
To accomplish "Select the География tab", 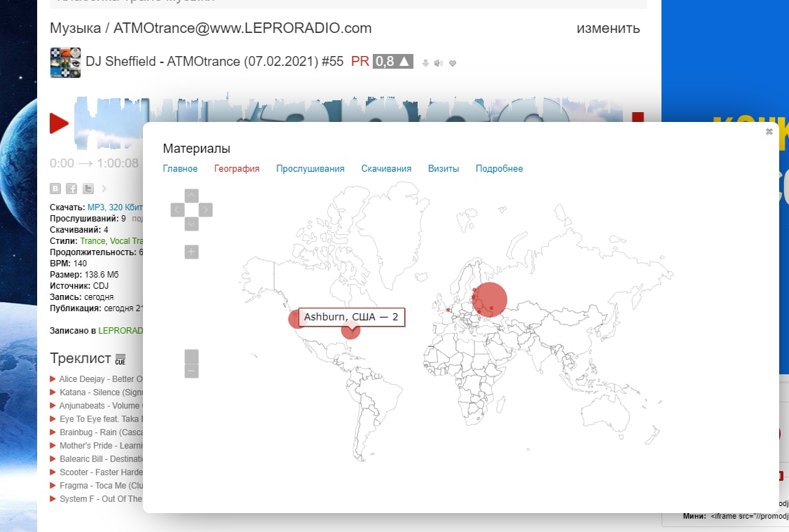I will [237, 169].
